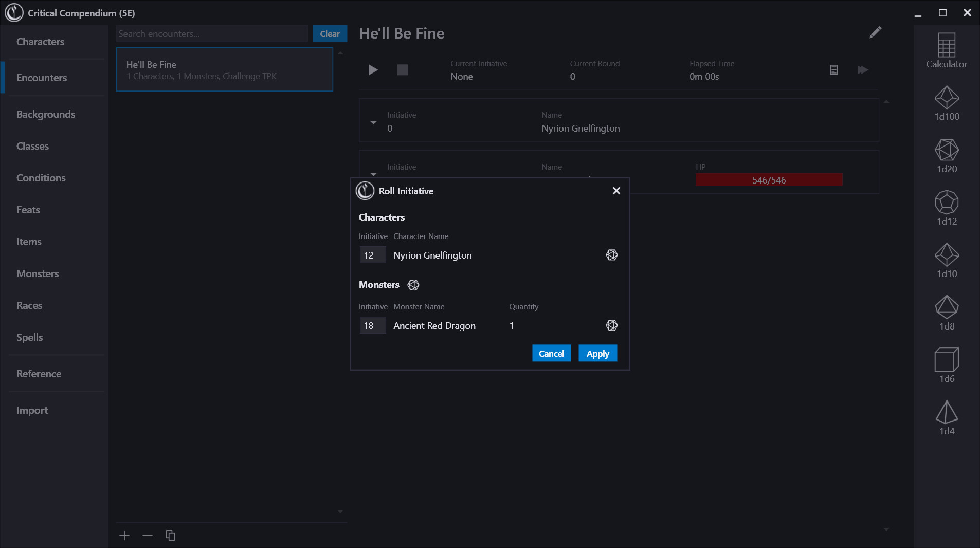Select the initiative value field showing 12
This screenshot has height=548, width=980.
(372, 254)
